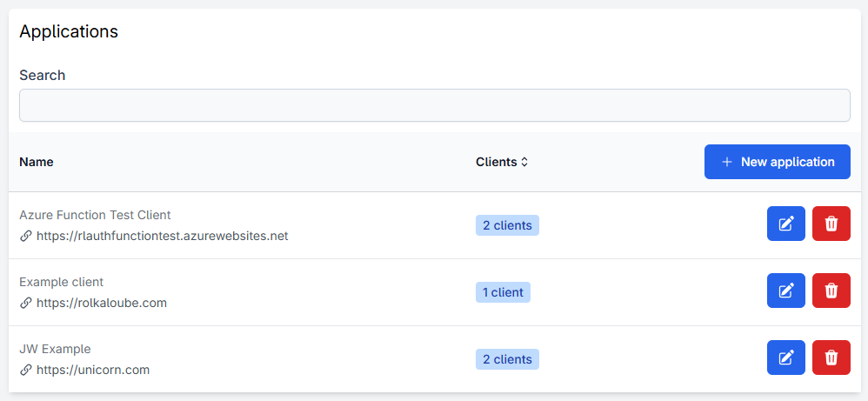Open the https://unicorn.com link
The height and width of the screenshot is (401, 868).
click(x=93, y=370)
